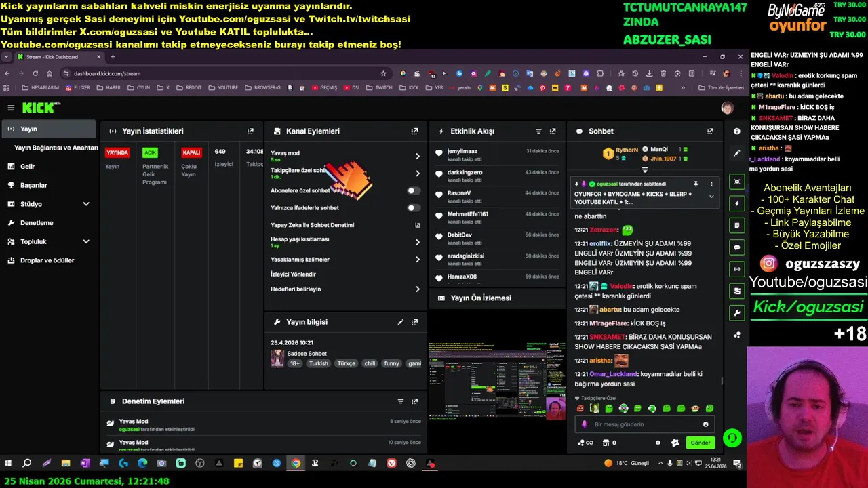
Task: Open the chat settings gear icon
Action: (x=658, y=443)
